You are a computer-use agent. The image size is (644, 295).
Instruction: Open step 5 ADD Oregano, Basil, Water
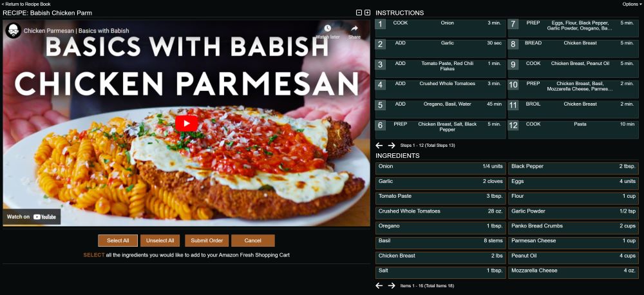pyautogui.click(x=440, y=109)
